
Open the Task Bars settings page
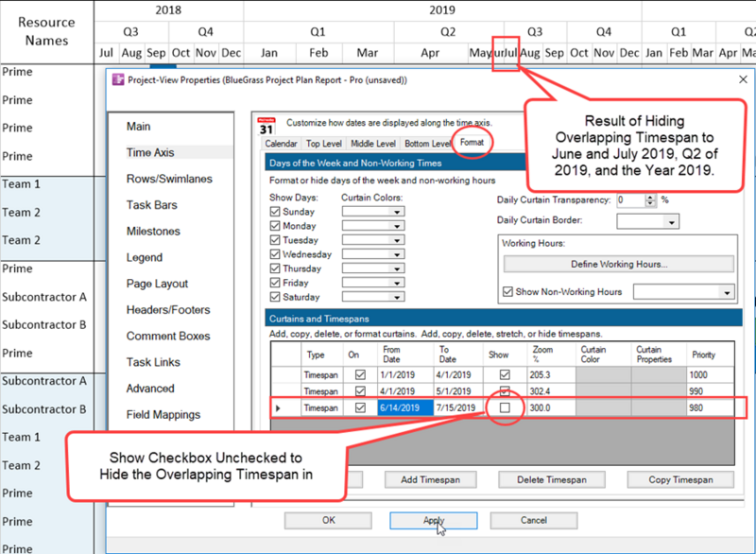(x=152, y=205)
